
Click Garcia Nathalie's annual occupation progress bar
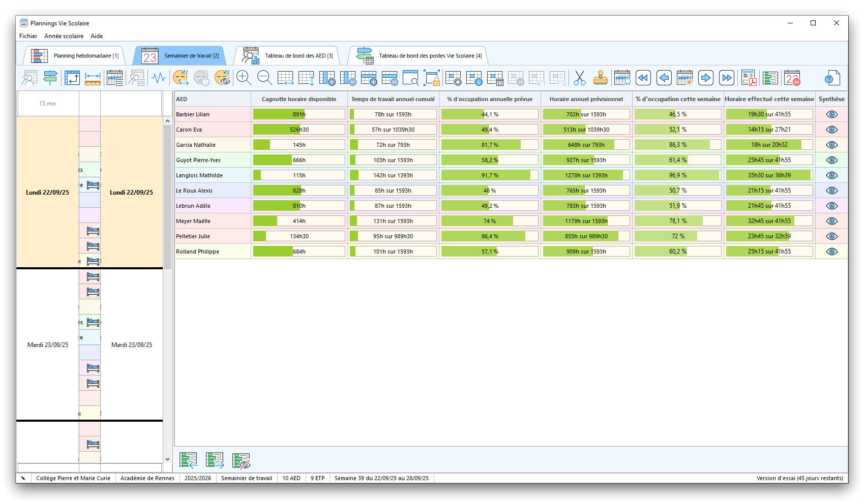tap(489, 145)
